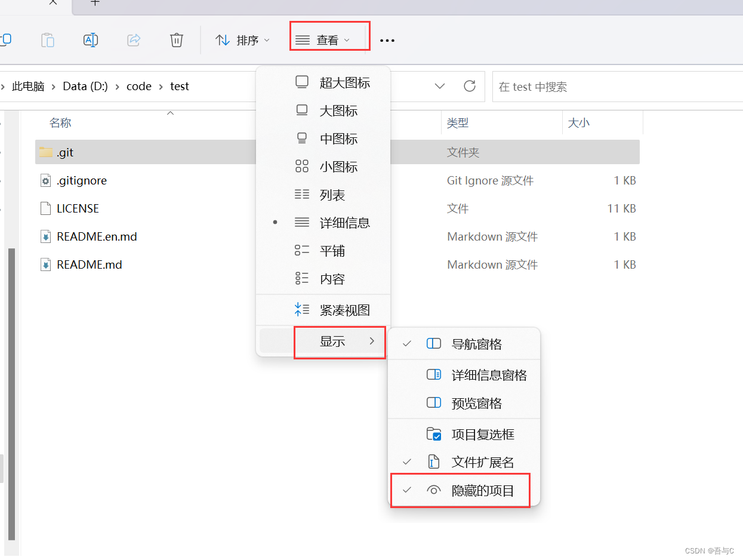Toggle 导航窗格 navigation pane
The height and width of the screenshot is (560, 743).
click(x=464, y=344)
